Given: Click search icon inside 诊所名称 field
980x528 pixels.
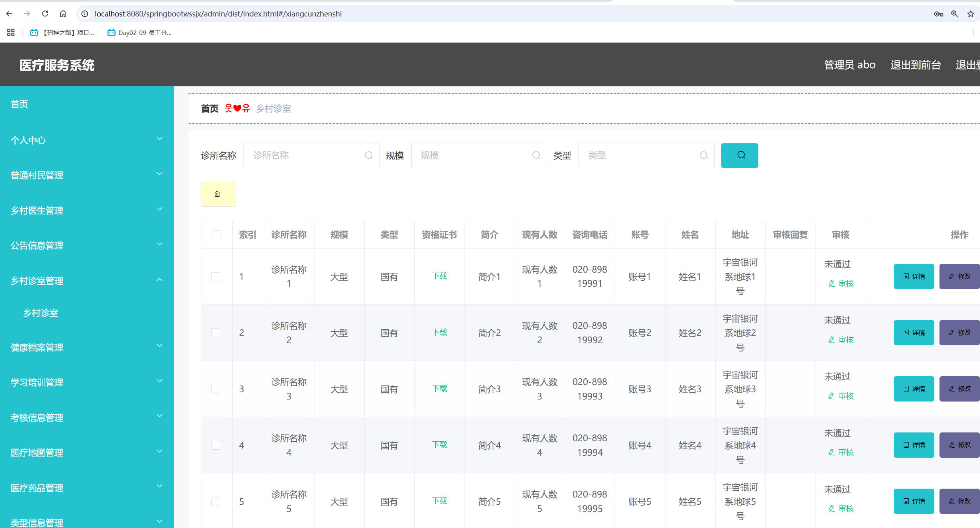Looking at the screenshot, I should pos(369,155).
